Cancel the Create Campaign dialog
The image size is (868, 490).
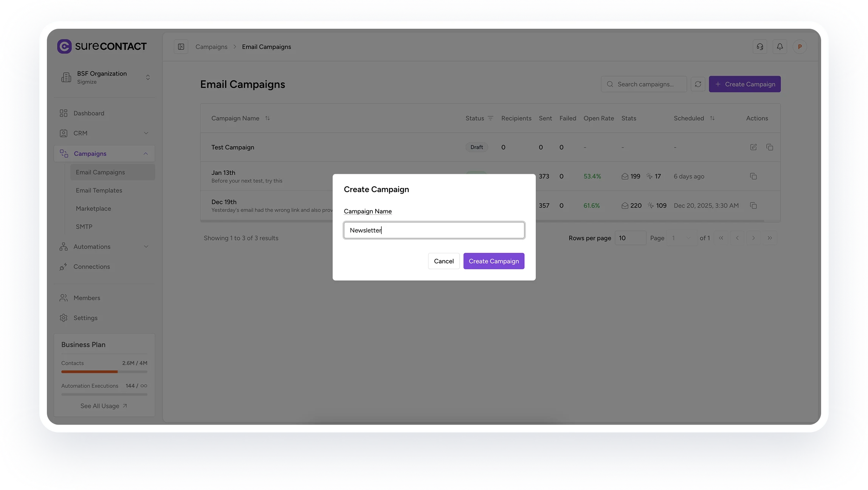click(x=443, y=261)
